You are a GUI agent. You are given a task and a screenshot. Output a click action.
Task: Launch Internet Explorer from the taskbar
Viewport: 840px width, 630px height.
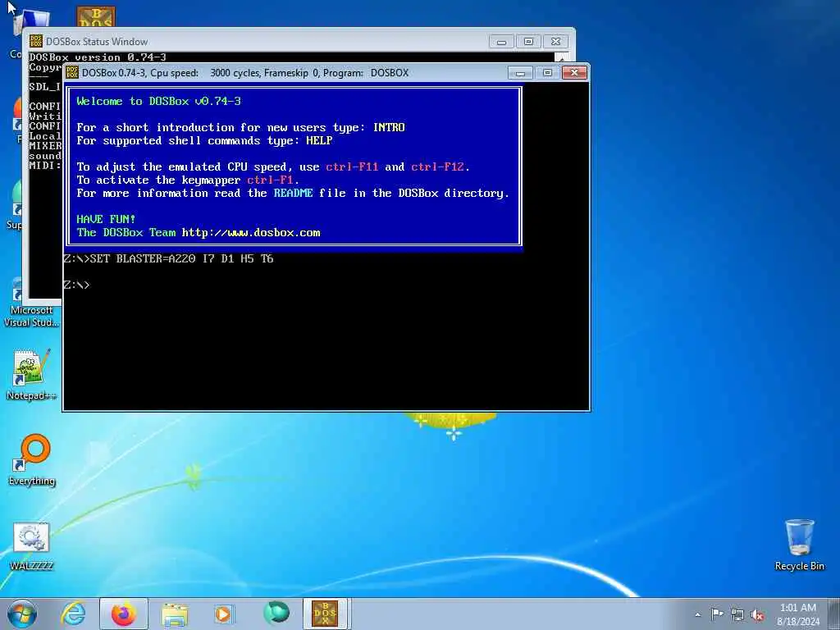point(73,614)
